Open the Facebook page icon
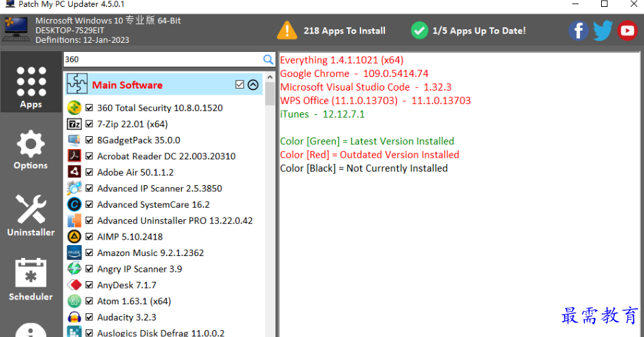This screenshot has height=337, width=644. point(578,31)
